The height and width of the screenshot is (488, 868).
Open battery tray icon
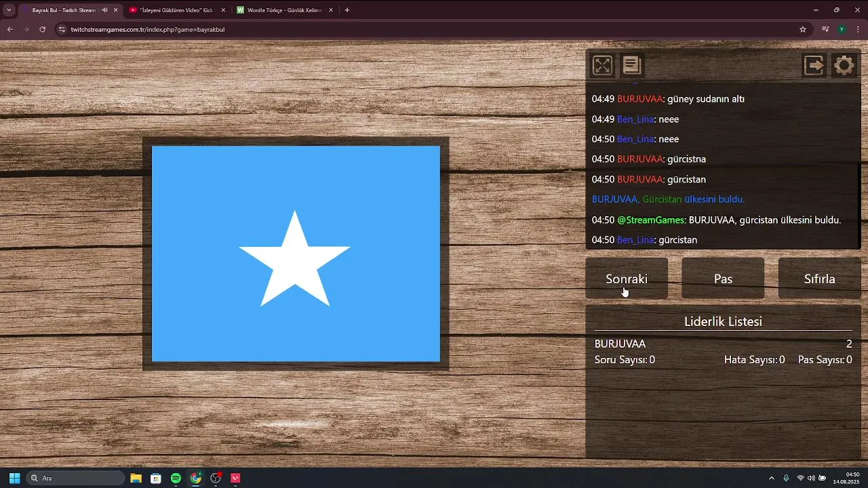(823, 478)
